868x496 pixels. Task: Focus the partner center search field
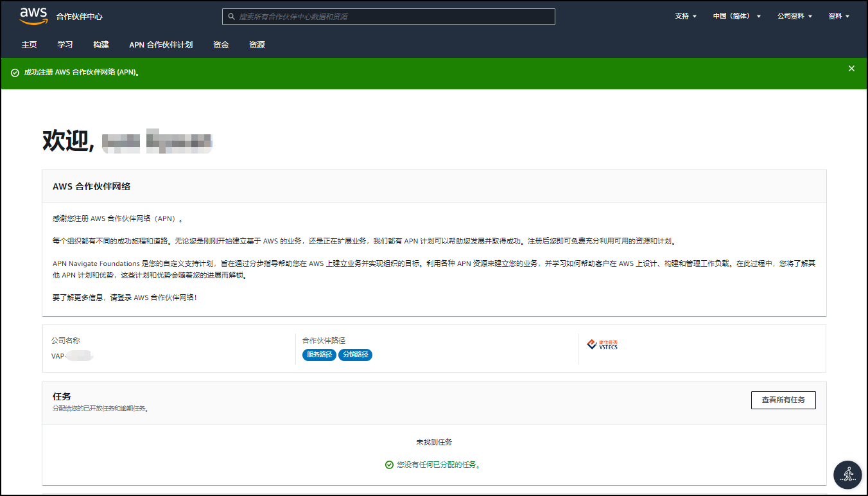388,17
